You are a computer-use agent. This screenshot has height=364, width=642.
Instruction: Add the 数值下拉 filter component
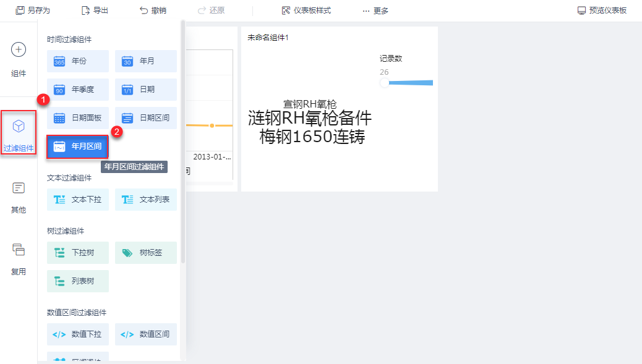(x=78, y=334)
